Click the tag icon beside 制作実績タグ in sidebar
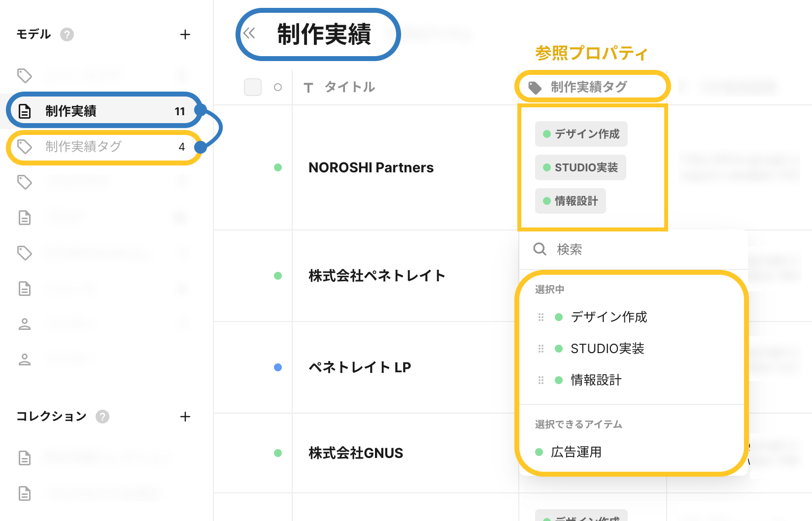This screenshot has width=812, height=521. (25, 146)
